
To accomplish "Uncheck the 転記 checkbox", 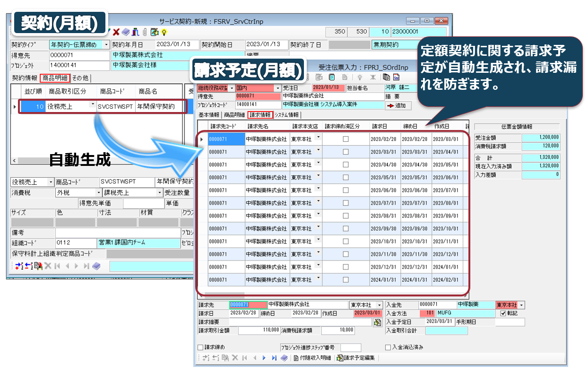I will click(503, 313).
